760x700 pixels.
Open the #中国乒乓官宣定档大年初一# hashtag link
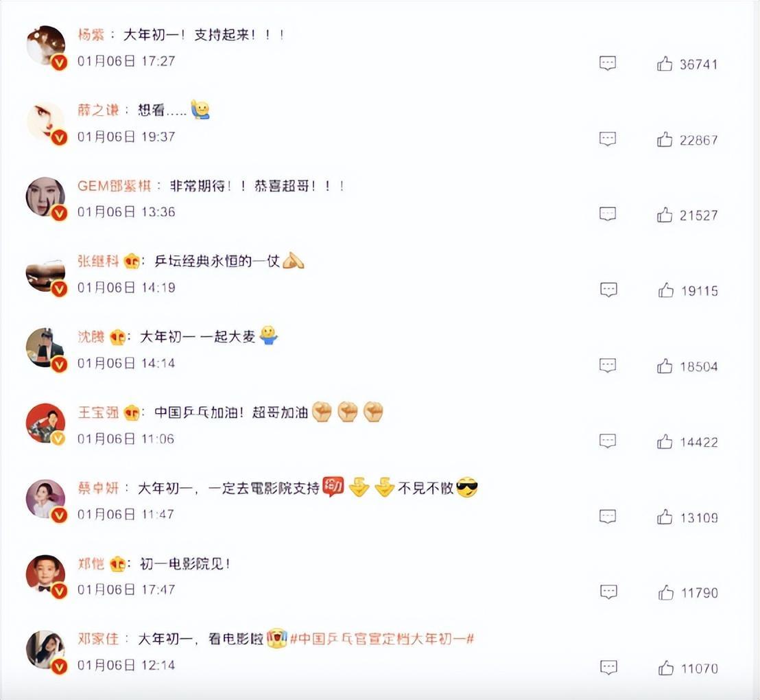[381, 638]
